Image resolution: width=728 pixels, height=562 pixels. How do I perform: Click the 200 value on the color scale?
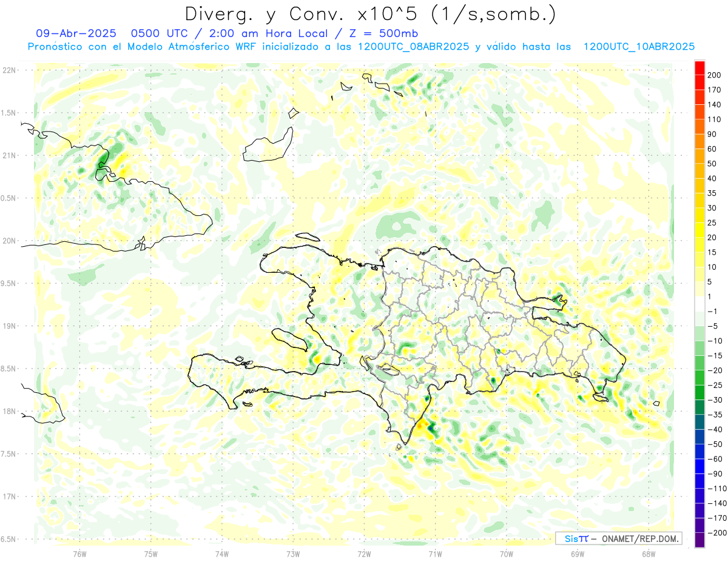[x=715, y=75]
